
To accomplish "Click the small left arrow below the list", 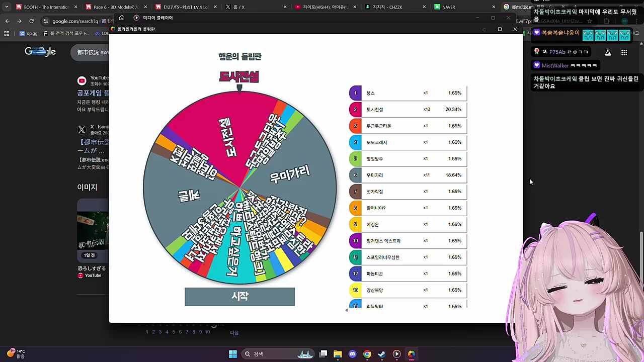I will tap(346, 310).
